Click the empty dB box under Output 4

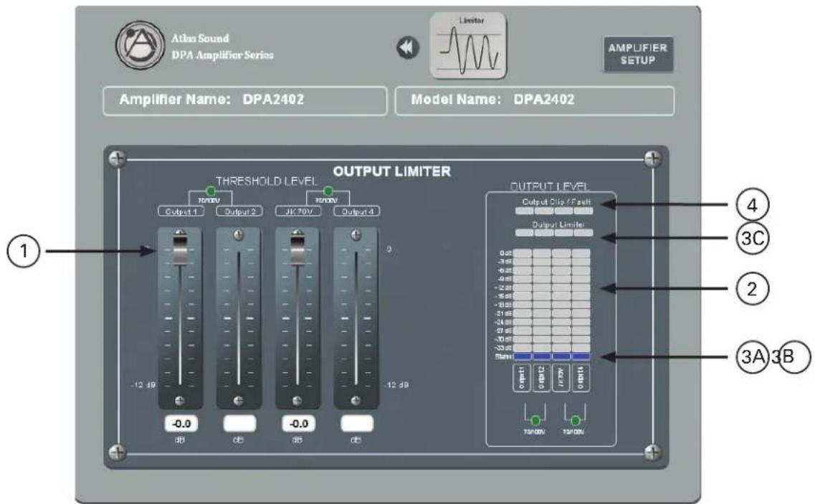point(356,424)
